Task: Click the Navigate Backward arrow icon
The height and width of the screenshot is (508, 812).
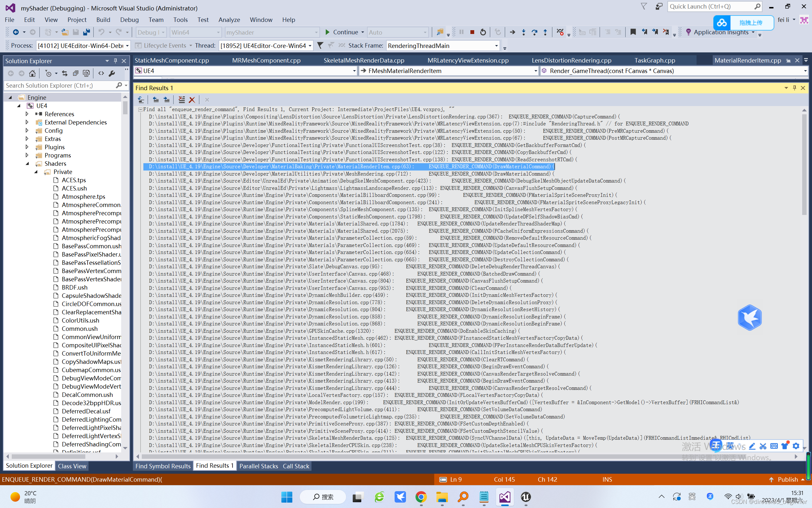Action: pyautogui.click(x=16, y=32)
